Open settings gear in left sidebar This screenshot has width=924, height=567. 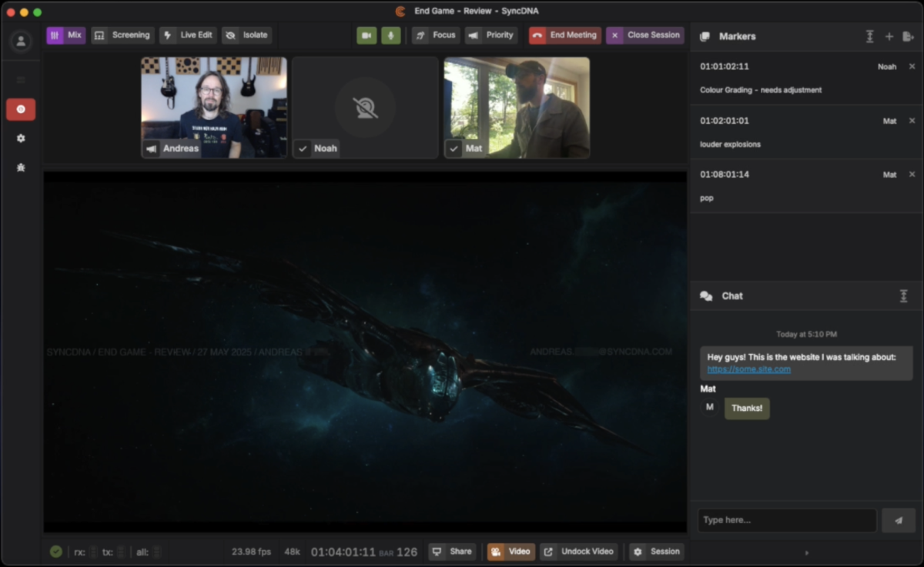21,138
